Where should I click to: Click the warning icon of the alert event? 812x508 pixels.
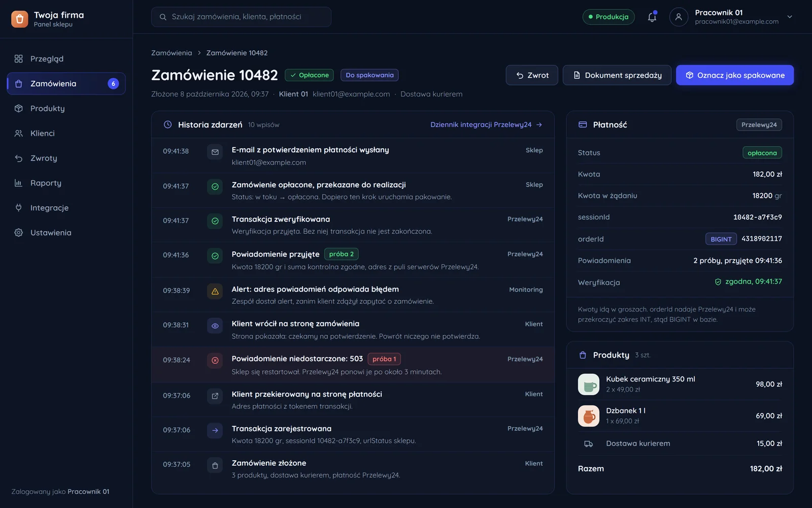(x=215, y=291)
